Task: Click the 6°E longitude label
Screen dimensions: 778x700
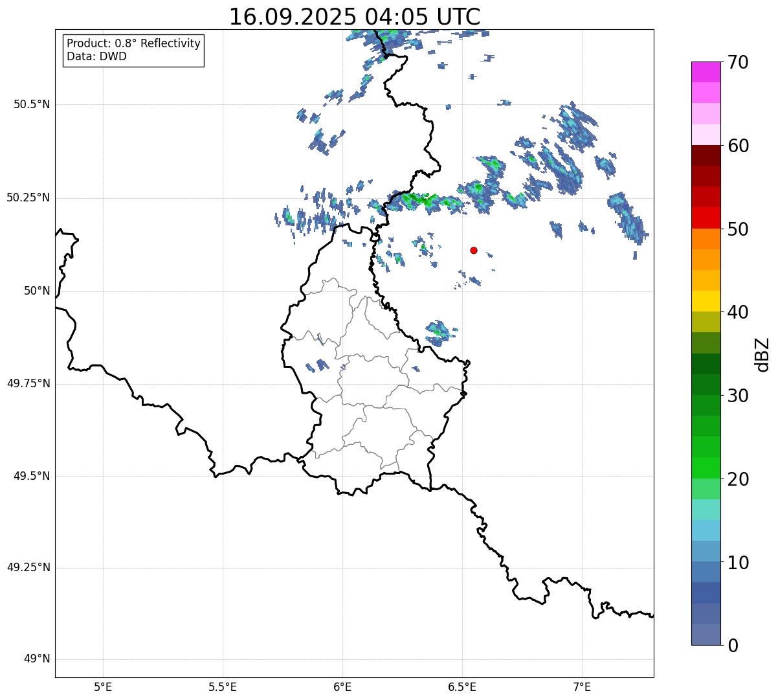Action: pos(342,686)
